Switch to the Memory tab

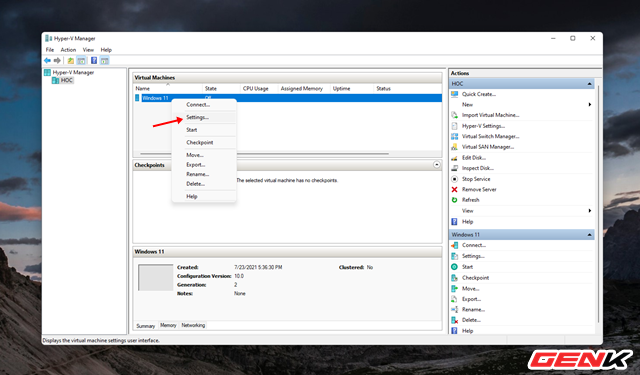[168, 325]
